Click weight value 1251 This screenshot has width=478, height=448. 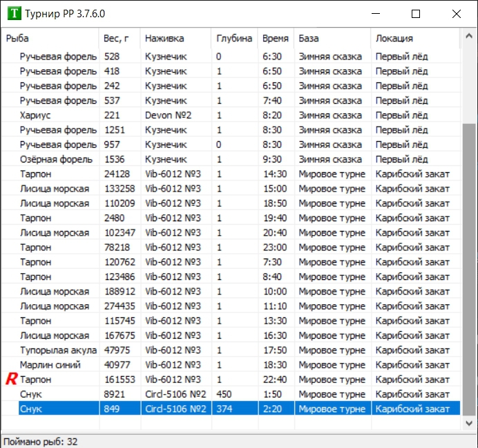point(115,130)
